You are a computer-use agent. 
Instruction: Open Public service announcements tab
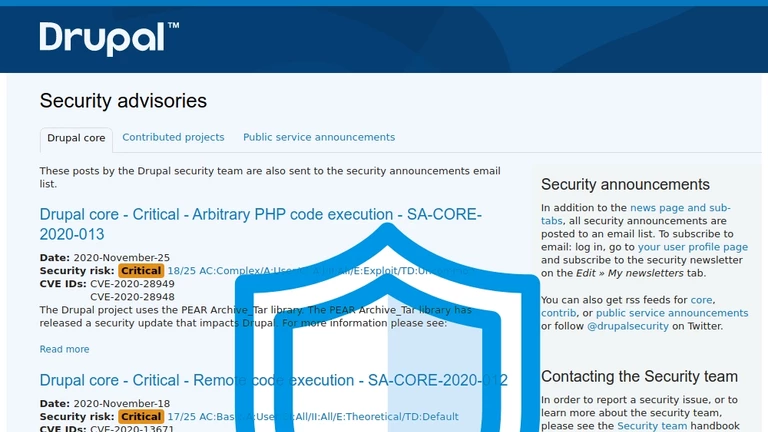319,137
